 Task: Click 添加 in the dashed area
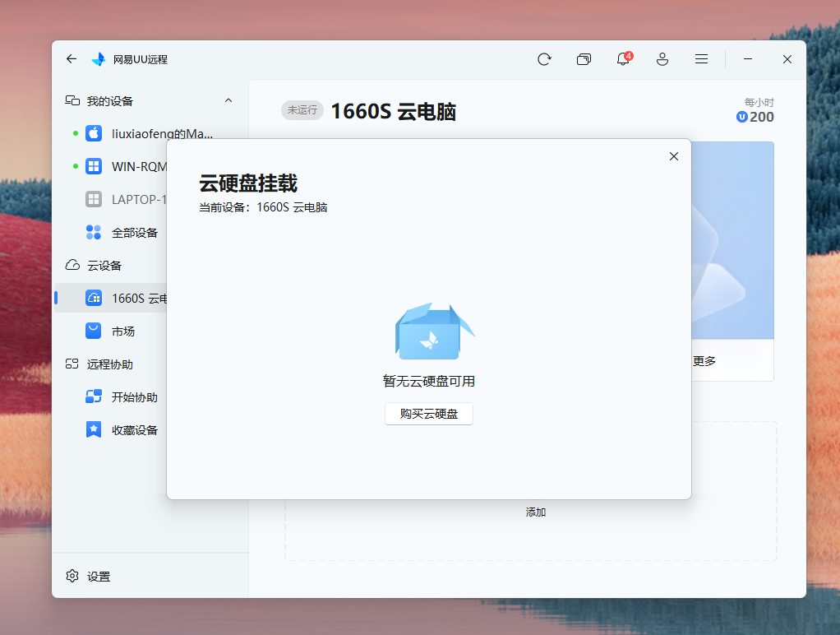(x=536, y=512)
